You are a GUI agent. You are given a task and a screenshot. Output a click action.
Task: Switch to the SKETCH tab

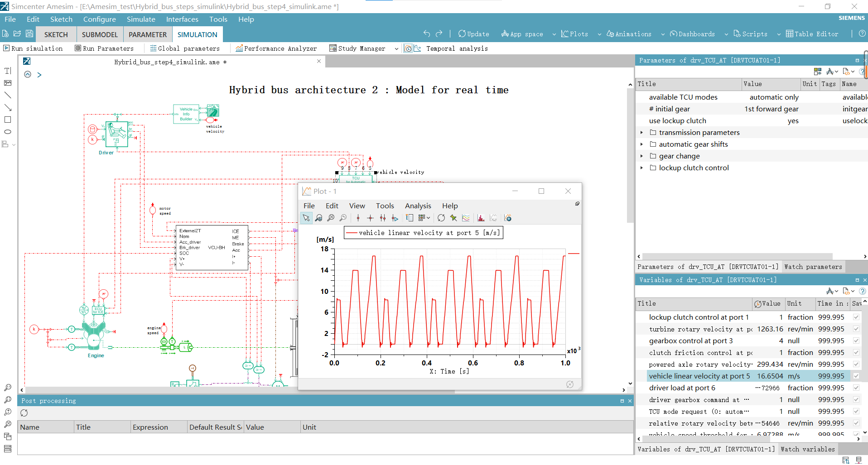pyautogui.click(x=56, y=34)
